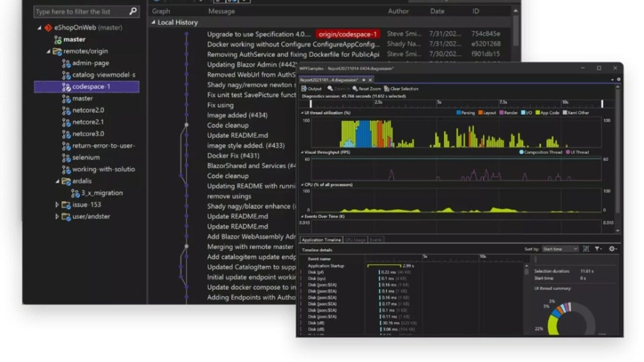Open the Sort by Start time dropdown
This screenshot has height=362, width=644.
point(560,249)
